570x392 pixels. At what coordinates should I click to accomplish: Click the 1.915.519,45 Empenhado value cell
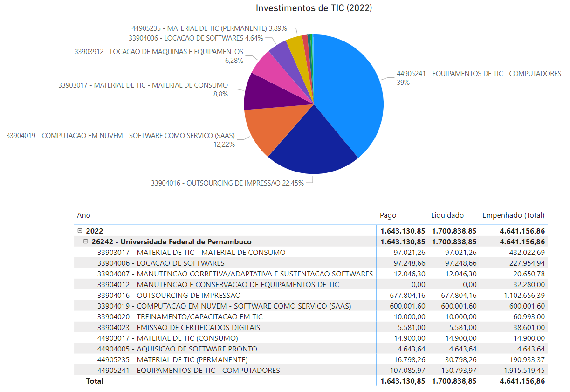click(521, 370)
